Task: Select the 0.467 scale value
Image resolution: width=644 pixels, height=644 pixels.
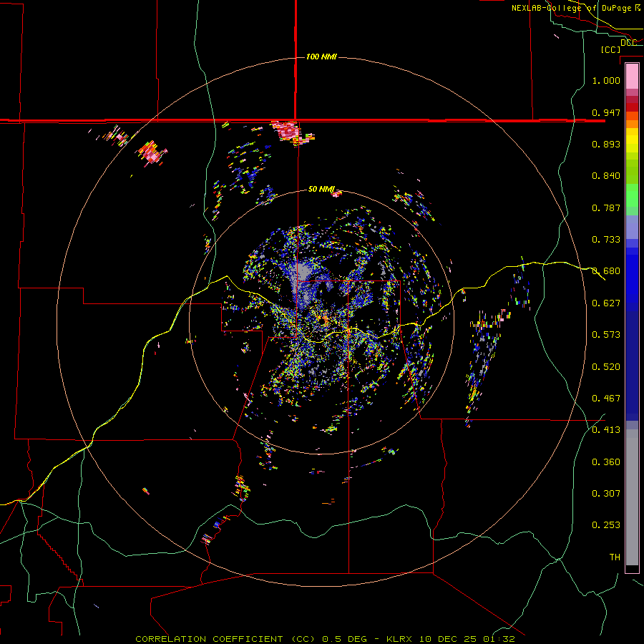Action: [x=606, y=399]
